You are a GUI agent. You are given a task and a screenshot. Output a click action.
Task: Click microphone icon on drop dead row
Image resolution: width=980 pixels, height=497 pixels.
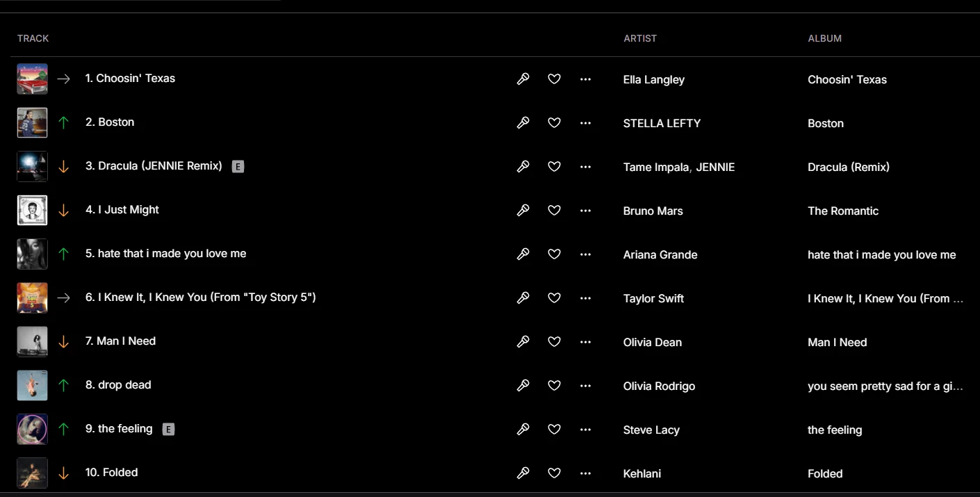523,386
